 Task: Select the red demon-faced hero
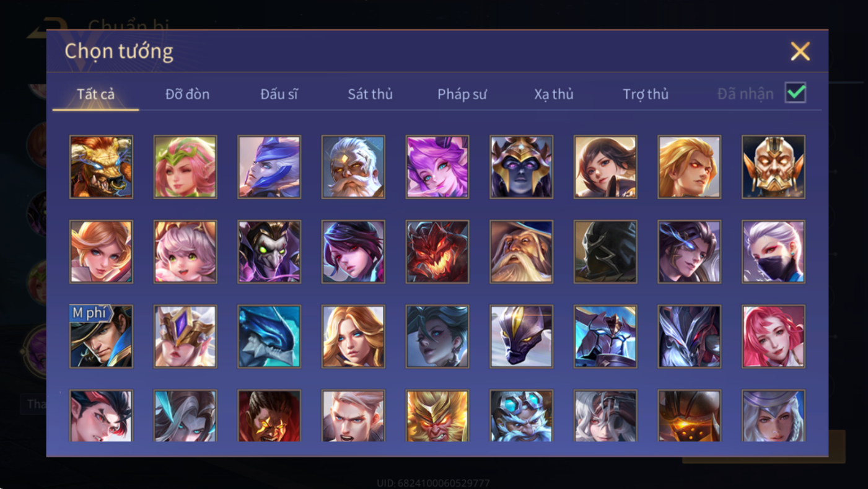coord(437,252)
